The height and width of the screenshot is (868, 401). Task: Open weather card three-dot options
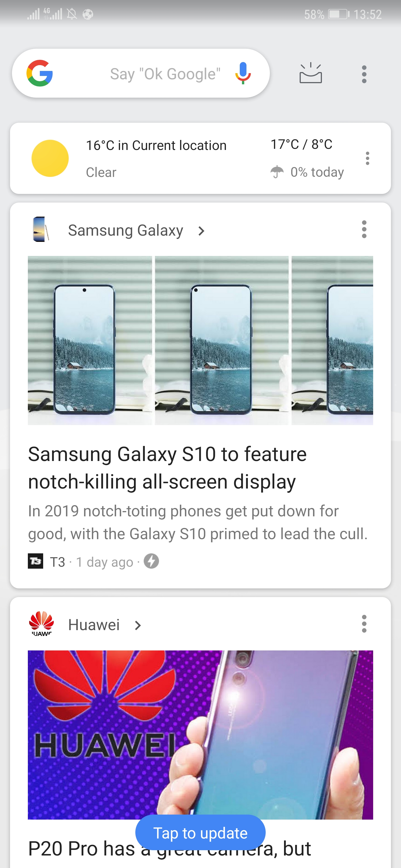367,158
